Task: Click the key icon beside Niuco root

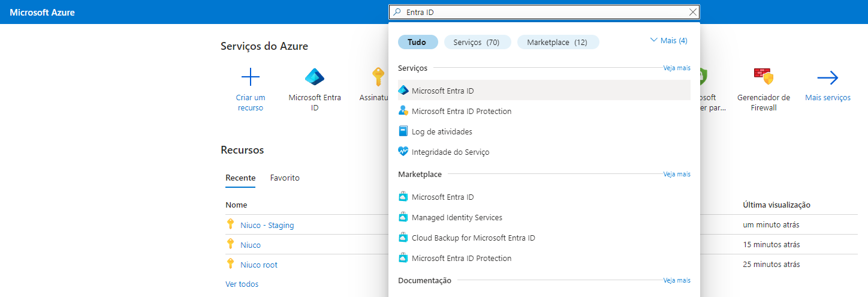Action: [230, 263]
